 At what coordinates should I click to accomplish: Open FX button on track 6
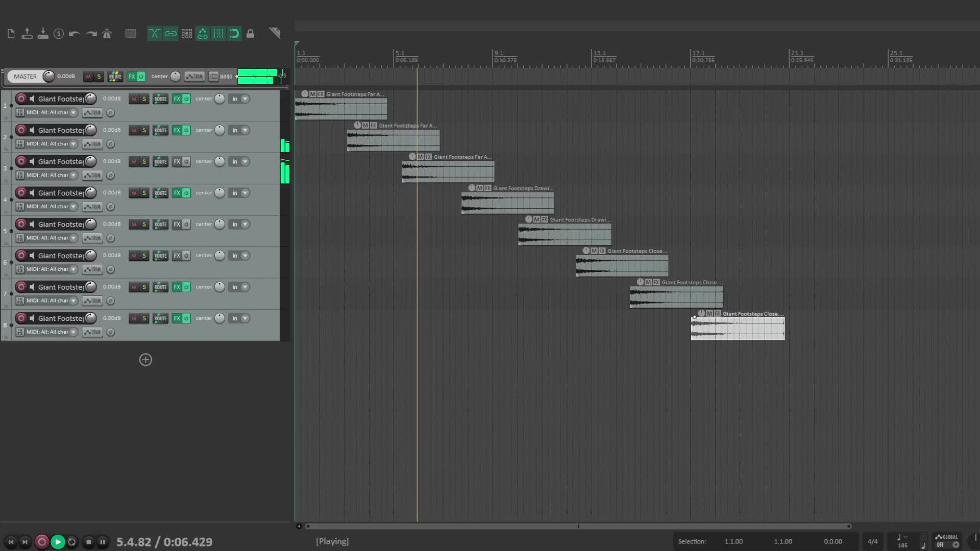click(x=177, y=256)
